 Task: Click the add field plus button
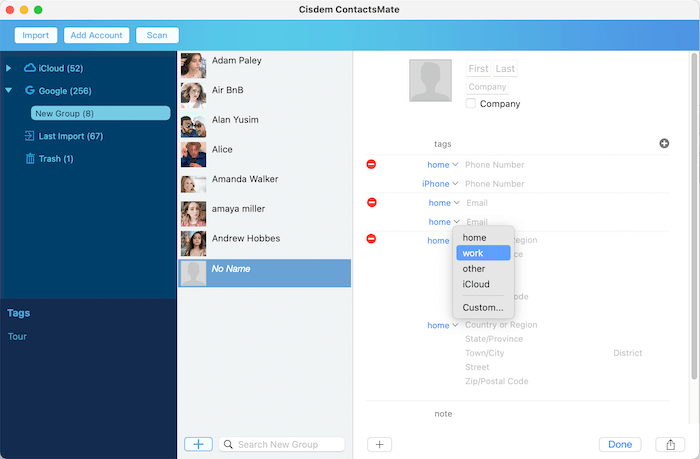point(379,444)
